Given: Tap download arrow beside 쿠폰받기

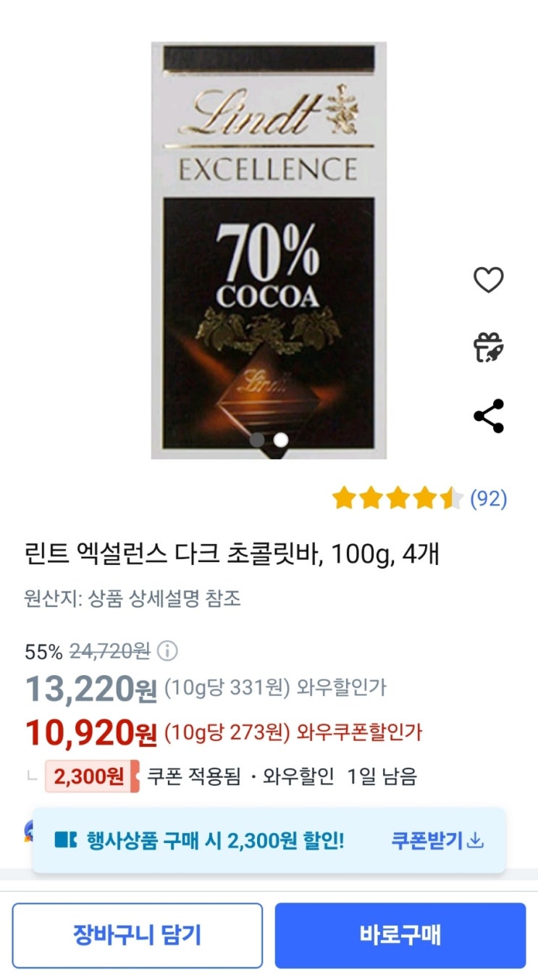Looking at the screenshot, I should click(x=475, y=840).
